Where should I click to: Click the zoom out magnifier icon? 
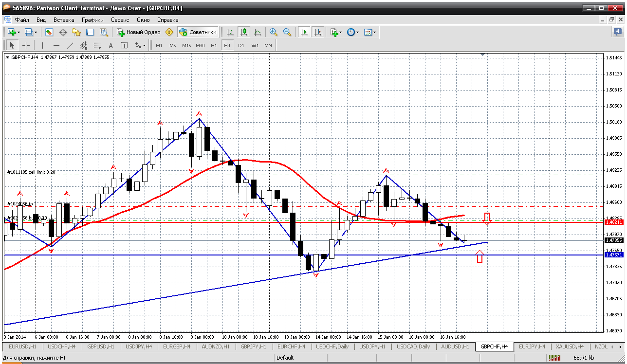[x=287, y=32]
